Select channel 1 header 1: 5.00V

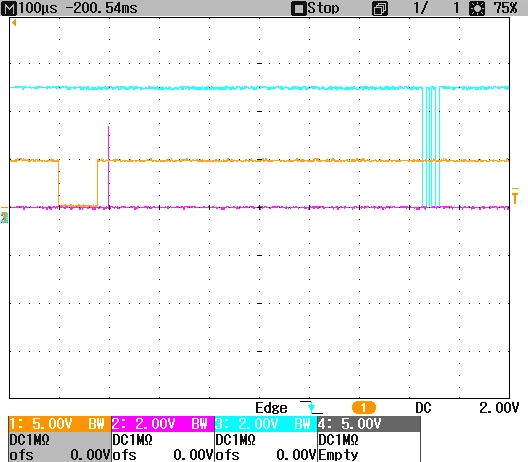[x=60, y=424]
